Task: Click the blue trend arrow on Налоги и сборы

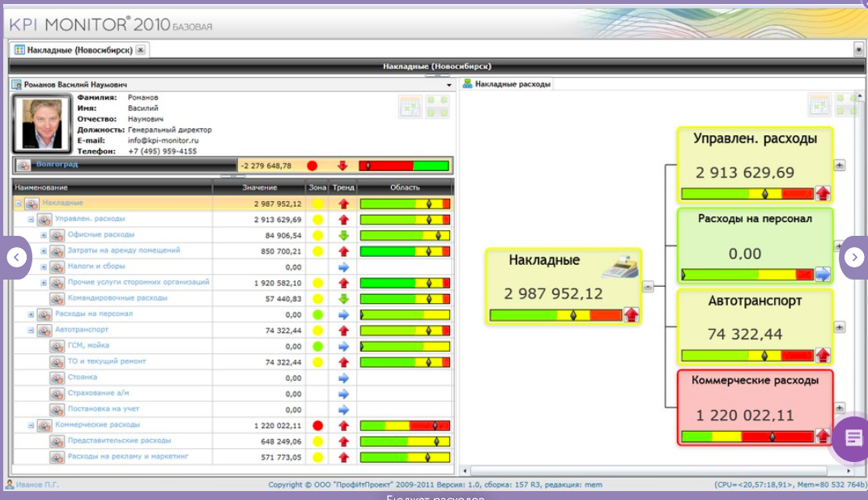Action: [345, 266]
